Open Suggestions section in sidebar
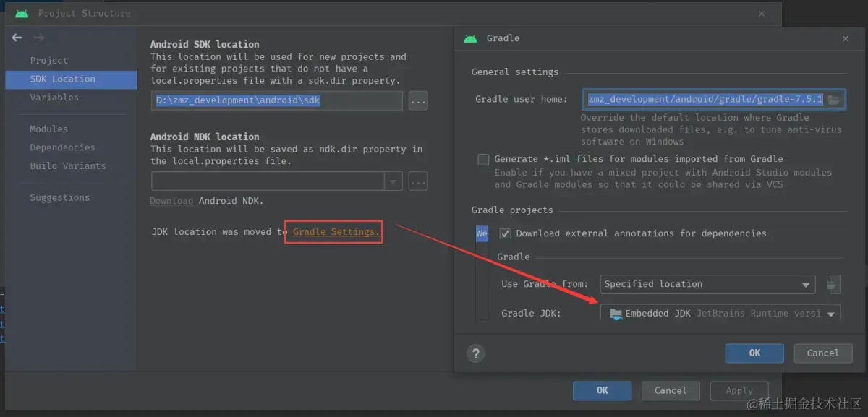This screenshot has height=417, width=868. 60,197
